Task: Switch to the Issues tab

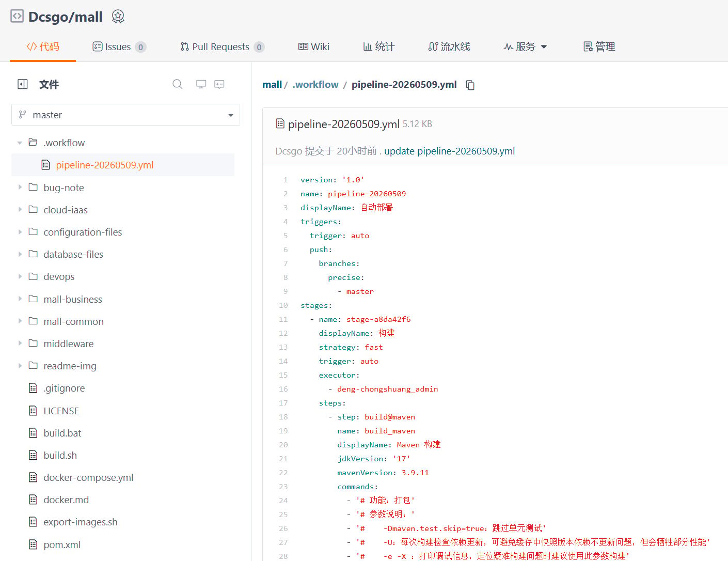Action: tap(119, 46)
